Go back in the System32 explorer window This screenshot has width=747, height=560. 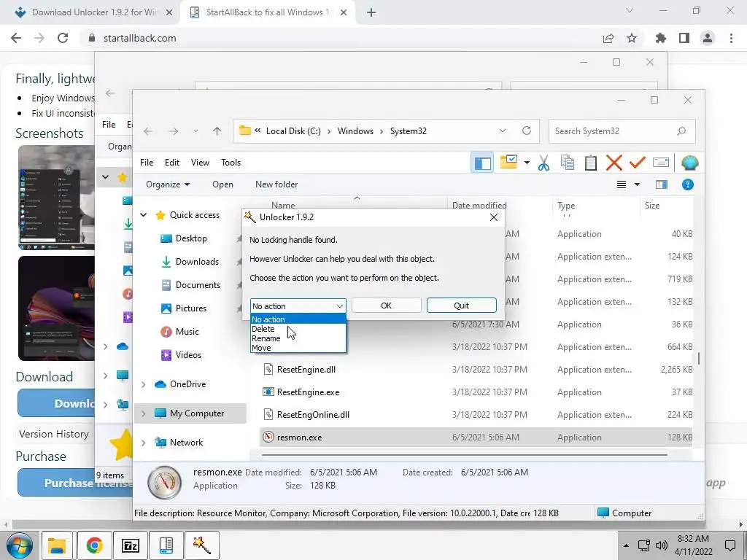click(x=148, y=131)
